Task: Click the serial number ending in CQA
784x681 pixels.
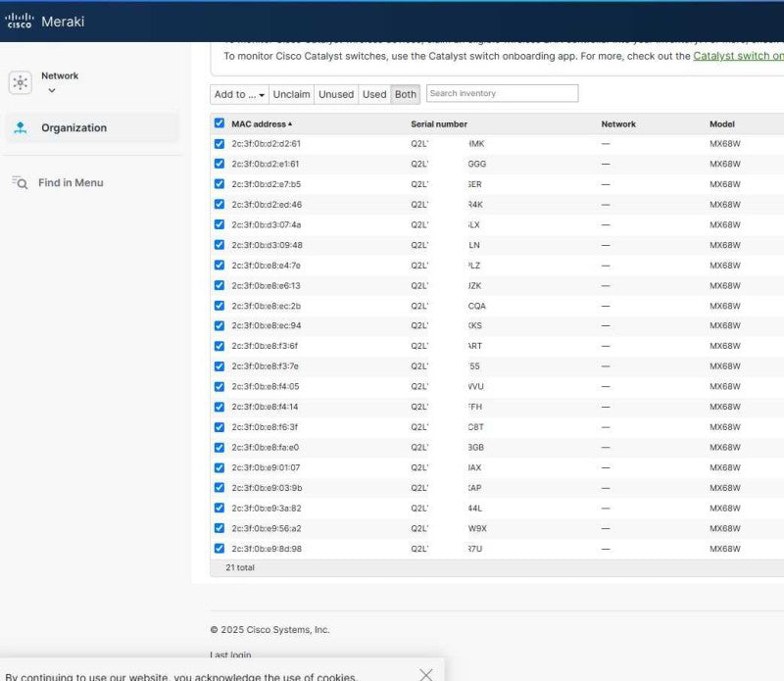Action: pos(449,306)
